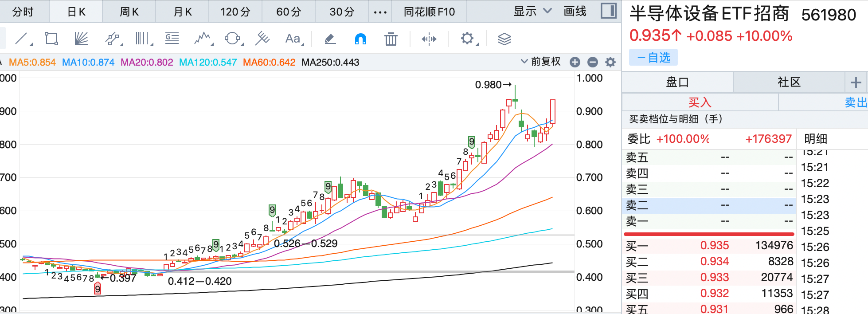The width and height of the screenshot is (868, 314).
Task: Click the MA120:0.547 indicator label
Action: coord(208,63)
